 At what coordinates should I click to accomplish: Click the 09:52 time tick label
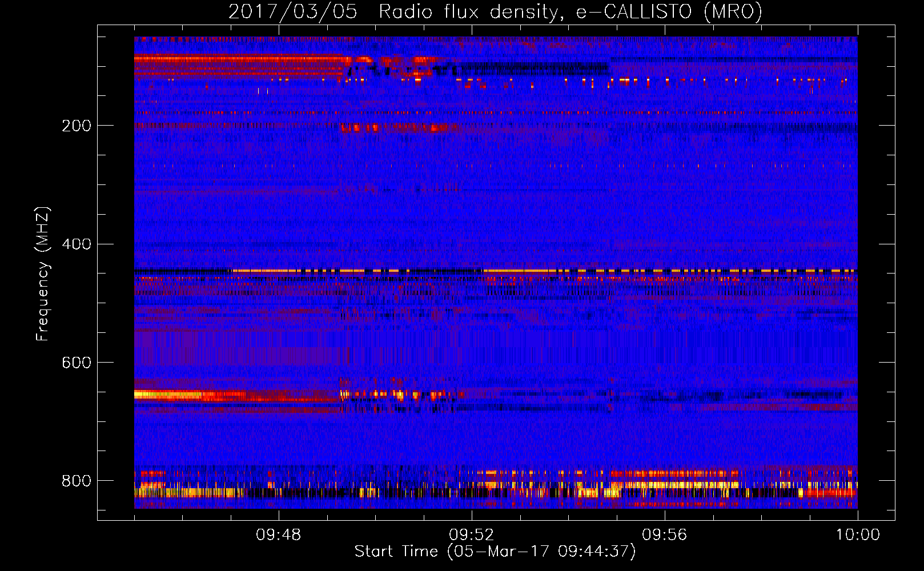click(472, 535)
